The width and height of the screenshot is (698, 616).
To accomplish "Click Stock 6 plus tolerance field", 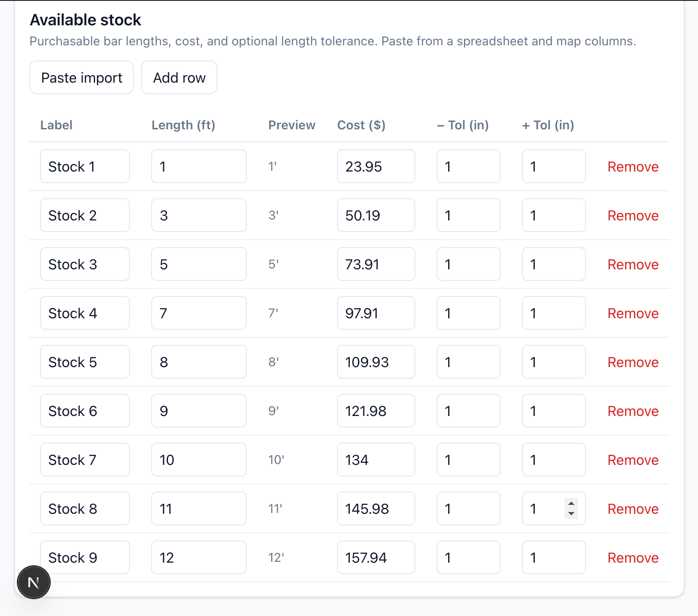I will (554, 411).
